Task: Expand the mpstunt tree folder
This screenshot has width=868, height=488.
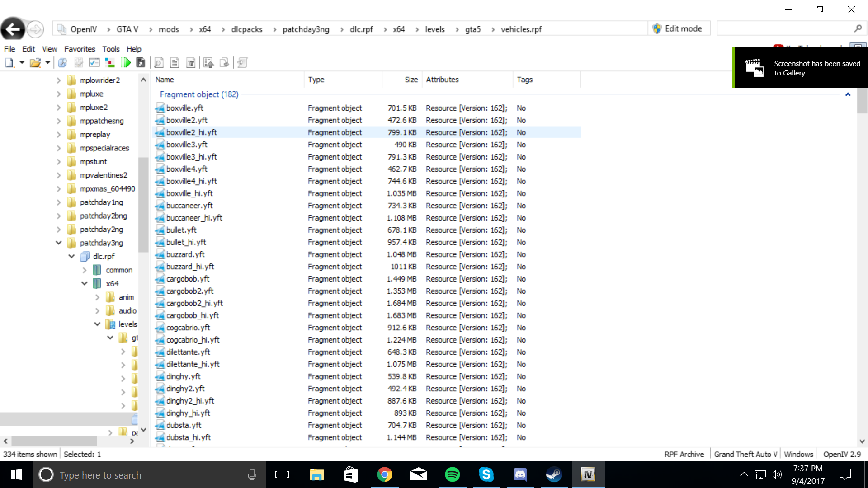Action: (x=59, y=161)
